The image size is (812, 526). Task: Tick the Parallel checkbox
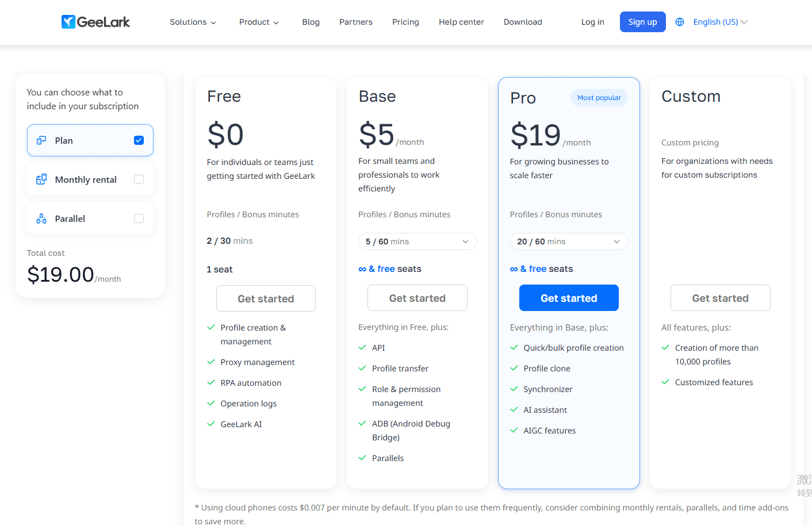click(139, 218)
